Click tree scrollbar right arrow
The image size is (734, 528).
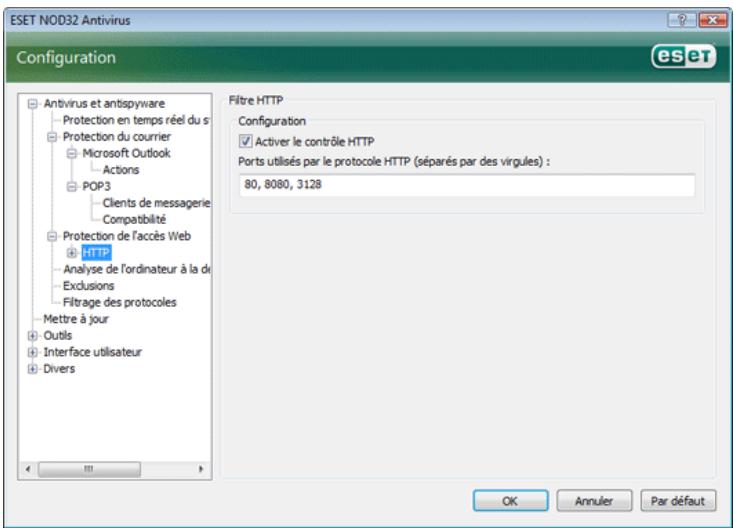click(x=201, y=469)
